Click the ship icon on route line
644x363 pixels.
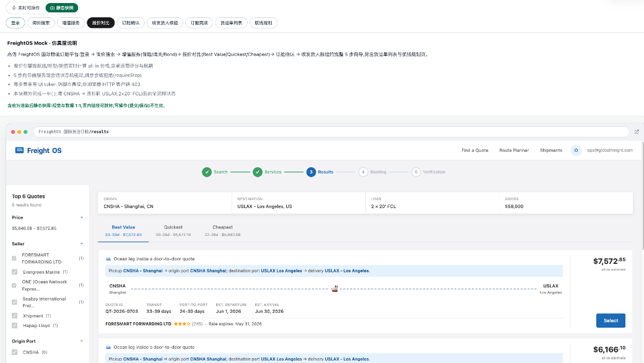pos(335,289)
